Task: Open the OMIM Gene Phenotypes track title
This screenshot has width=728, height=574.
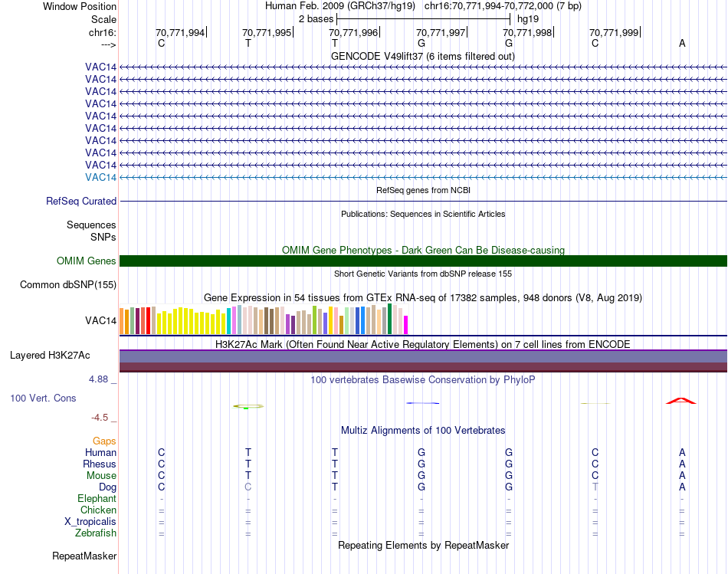Action: pyautogui.click(x=423, y=250)
